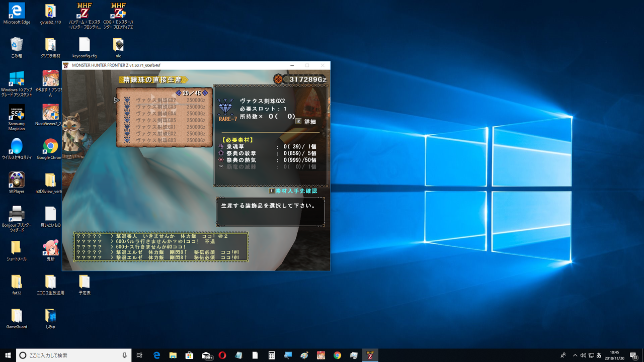Open Bonjour プリンターウィザード shortcut

pos(17,219)
